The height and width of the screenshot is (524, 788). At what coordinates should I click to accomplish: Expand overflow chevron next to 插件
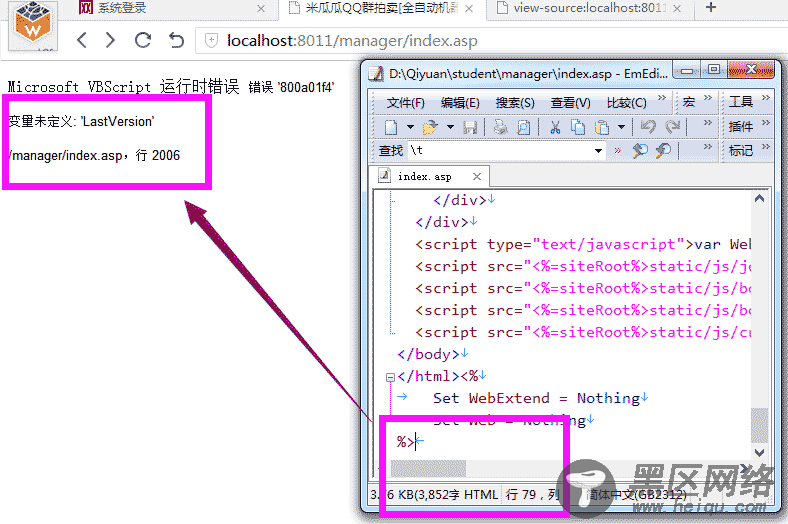pos(766,122)
